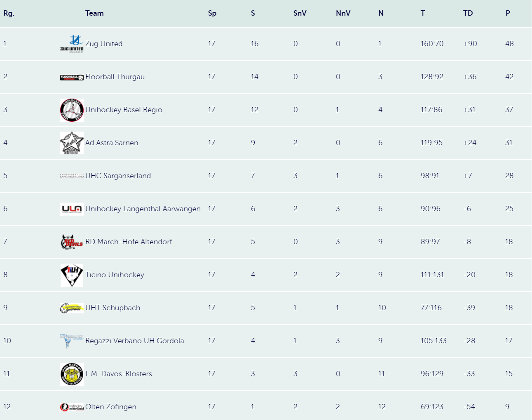
Task: Click the UHT Schüpbach logo
Action: pyautogui.click(x=72, y=308)
